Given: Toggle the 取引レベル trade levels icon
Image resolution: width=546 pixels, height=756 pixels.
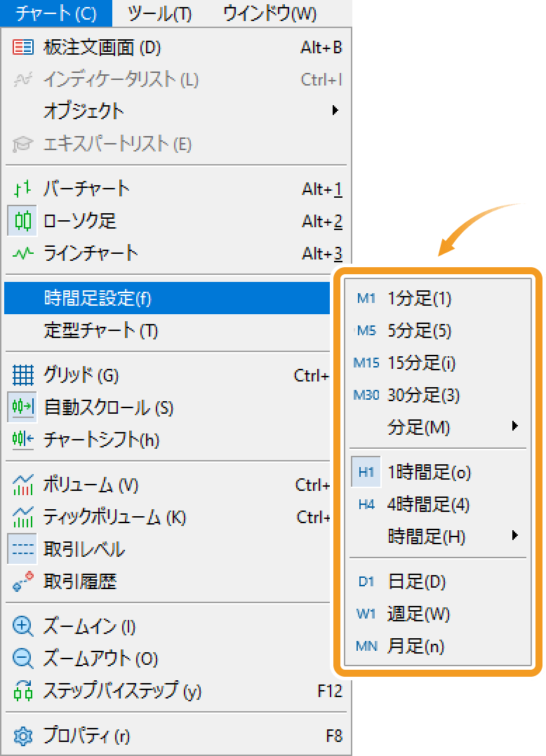Looking at the screenshot, I should pyautogui.click(x=22, y=549).
